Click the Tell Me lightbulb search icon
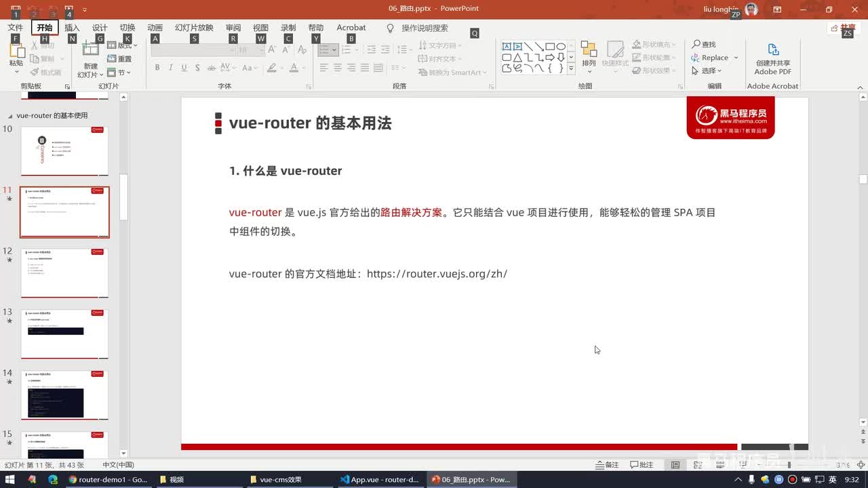 click(x=390, y=28)
